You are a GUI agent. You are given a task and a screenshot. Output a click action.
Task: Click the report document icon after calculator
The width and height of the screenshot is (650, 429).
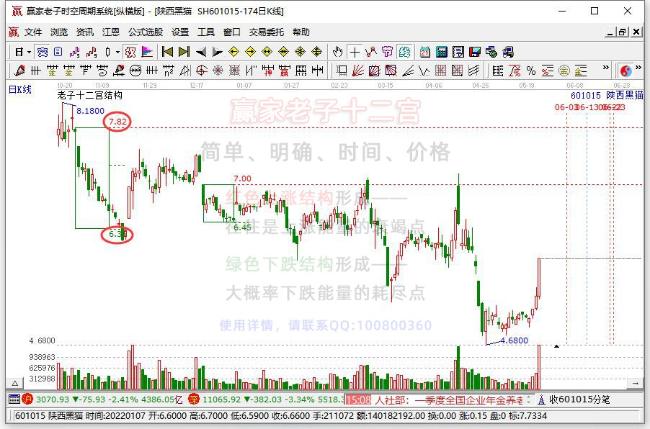tap(458, 52)
